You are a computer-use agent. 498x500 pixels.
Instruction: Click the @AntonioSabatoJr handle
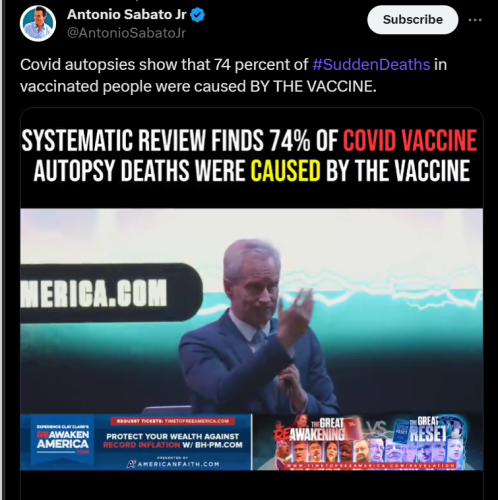click(x=126, y=33)
